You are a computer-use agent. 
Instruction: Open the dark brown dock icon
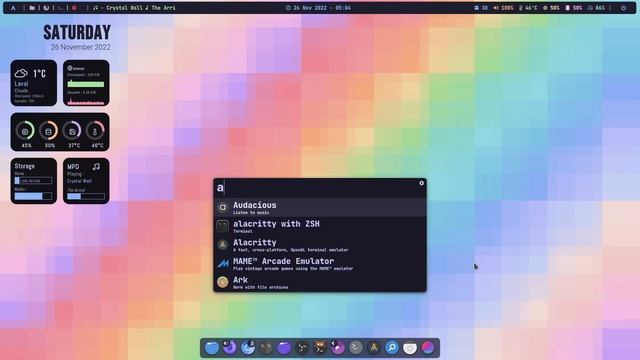click(x=266, y=348)
